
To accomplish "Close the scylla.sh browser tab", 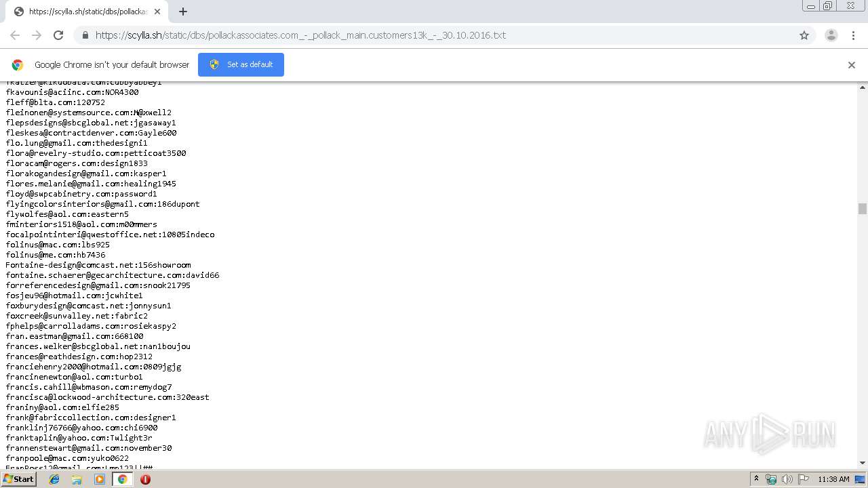I will (x=157, y=12).
